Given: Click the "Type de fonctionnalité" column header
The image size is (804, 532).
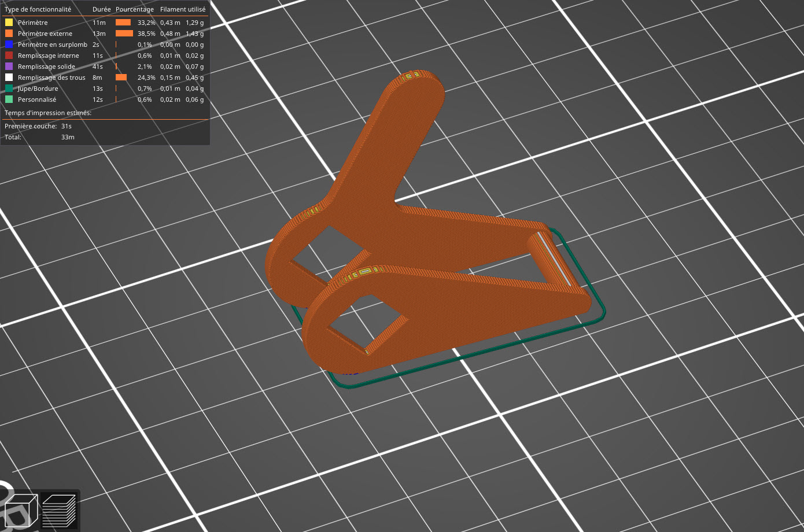Looking at the screenshot, I should tap(38, 9).
